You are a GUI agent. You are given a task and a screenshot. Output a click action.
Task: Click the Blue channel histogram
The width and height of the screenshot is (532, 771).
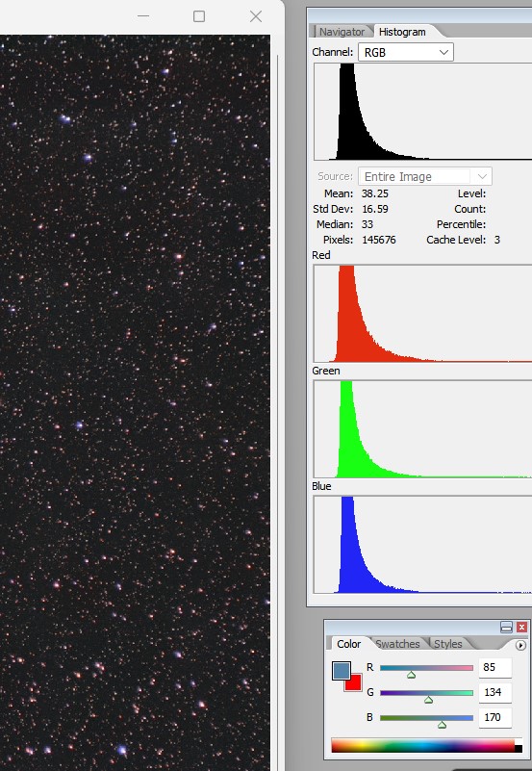[422, 545]
